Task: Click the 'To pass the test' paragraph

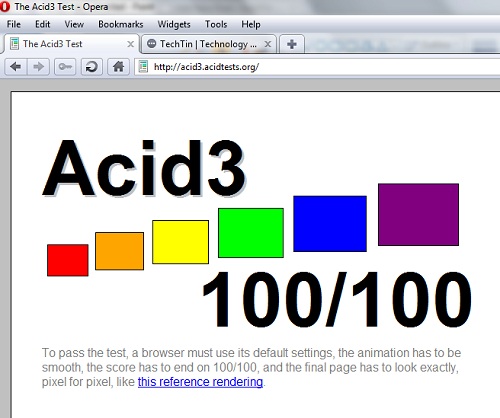Action: pyautogui.click(x=251, y=367)
